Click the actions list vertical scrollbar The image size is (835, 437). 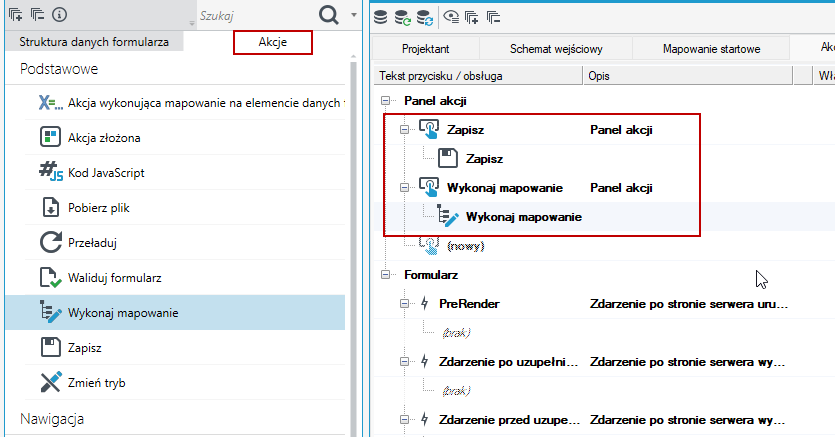tap(353, 245)
